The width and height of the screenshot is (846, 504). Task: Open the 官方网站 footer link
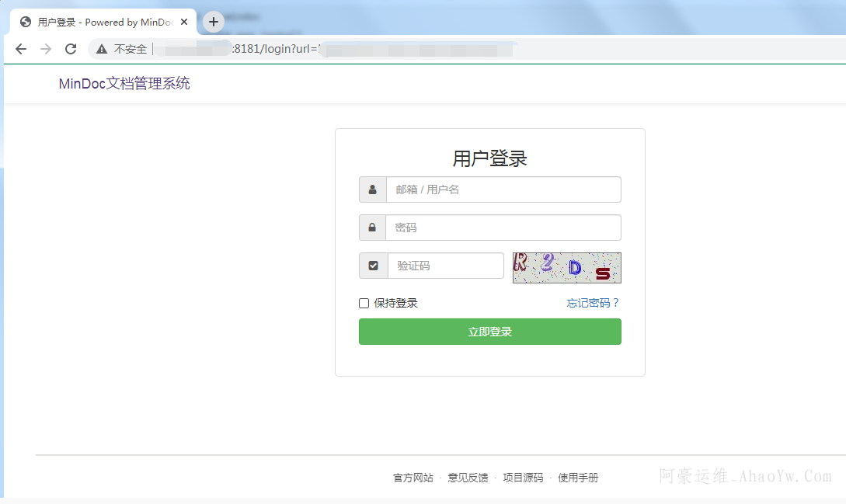tap(413, 478)
